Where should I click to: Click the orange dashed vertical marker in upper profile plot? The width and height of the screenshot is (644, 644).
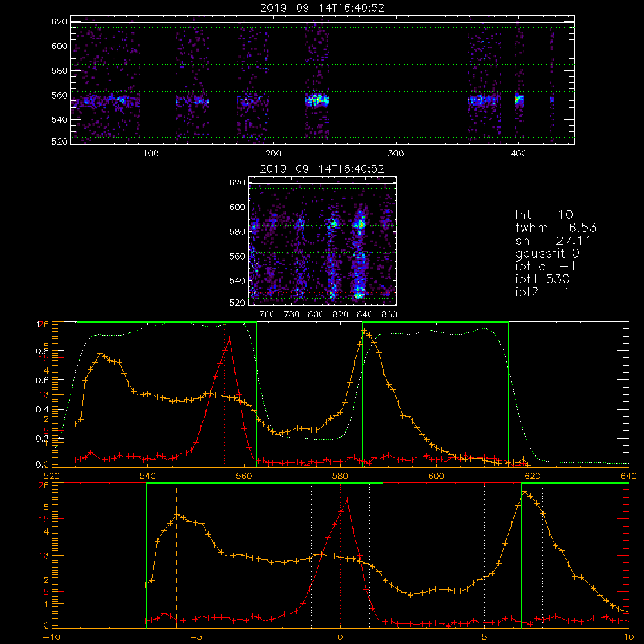[x=100, y=395]
